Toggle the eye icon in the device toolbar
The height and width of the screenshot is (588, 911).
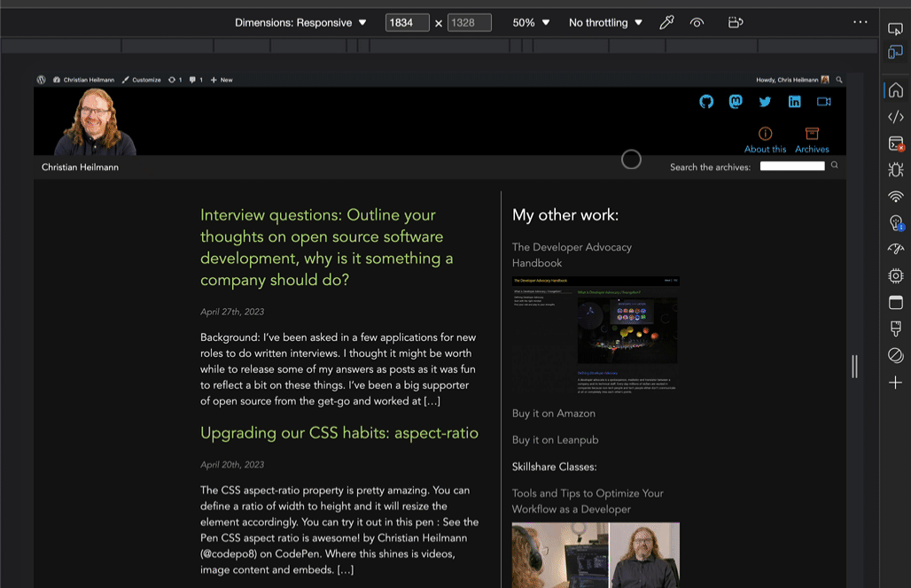point(697,22)
